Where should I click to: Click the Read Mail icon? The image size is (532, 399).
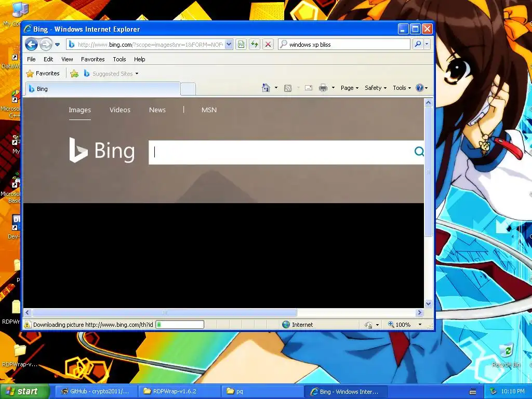(x=309, y=88)
